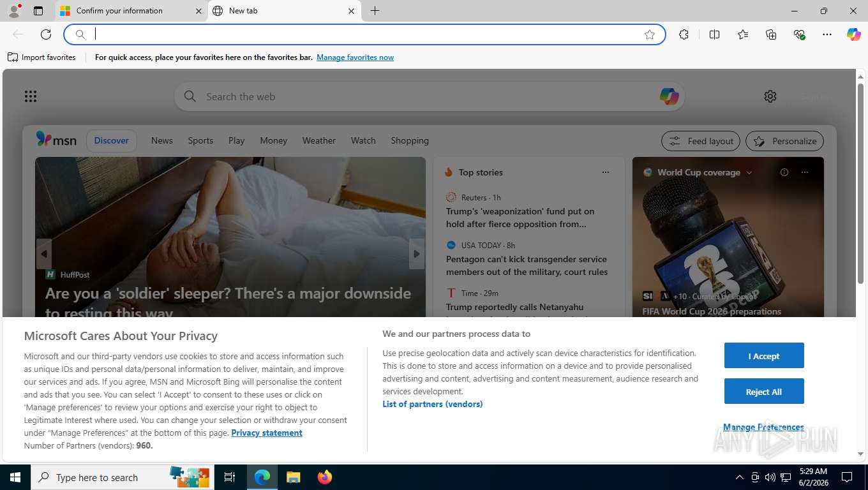
Task: Open Pentagon transgender service members story
Action: tap(527, 265)
